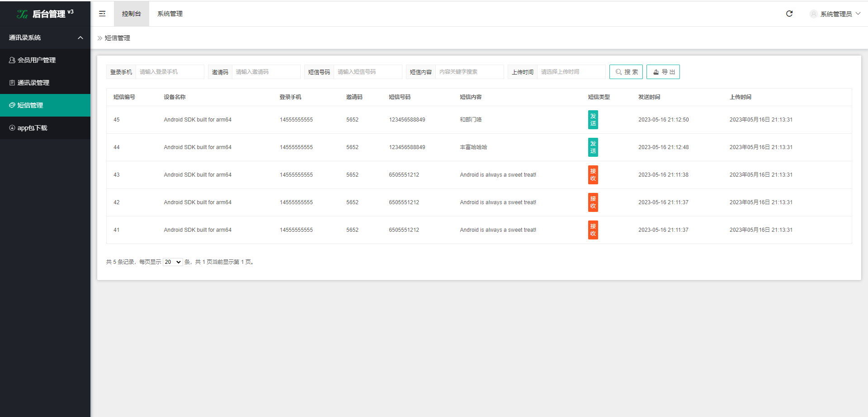This screenshot has height=417, width=868.
Task: Switch to the 系统管理 top tab
Action: tap(170, 14)
